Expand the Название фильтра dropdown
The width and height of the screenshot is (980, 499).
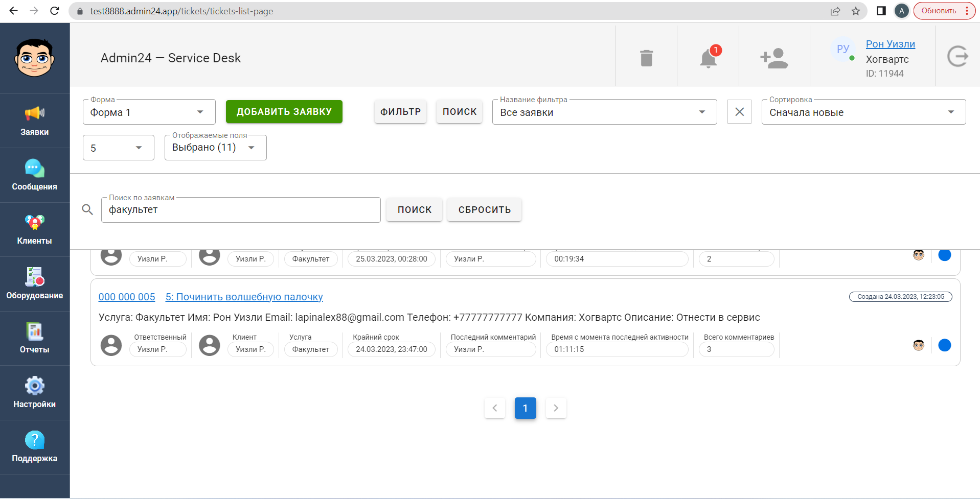click(x=604, y=112)
